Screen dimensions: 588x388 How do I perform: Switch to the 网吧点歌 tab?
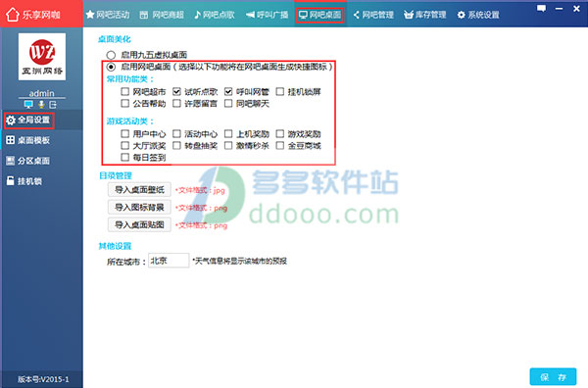click(x=215, y=15)
